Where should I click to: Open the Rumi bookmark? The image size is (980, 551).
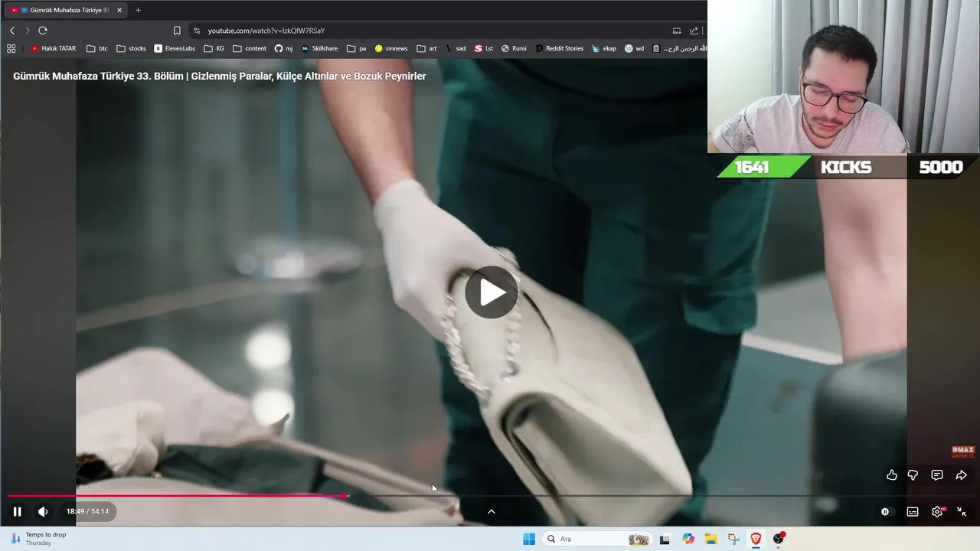(x=514, y=48)
